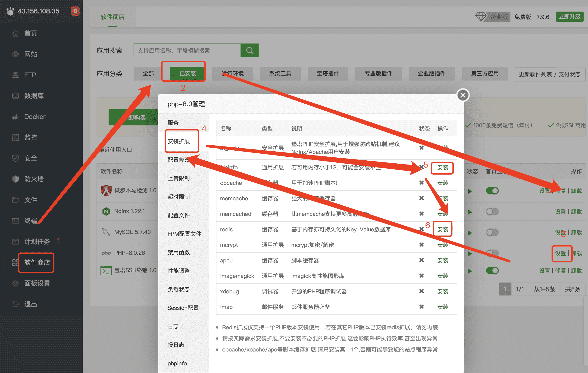Open phpinfo in the PHP dialog menu
This screenshot has height=373, width=588.
pyautogui.click(x=184, y=364)
